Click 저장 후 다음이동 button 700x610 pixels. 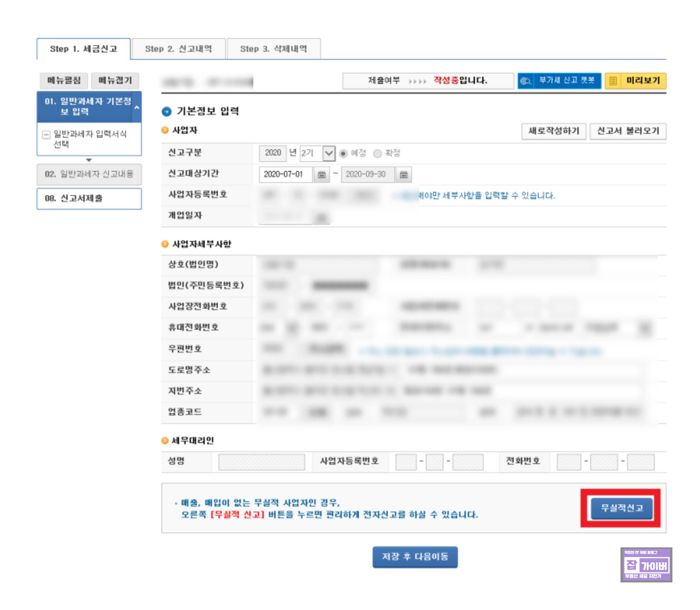(415, 557)
